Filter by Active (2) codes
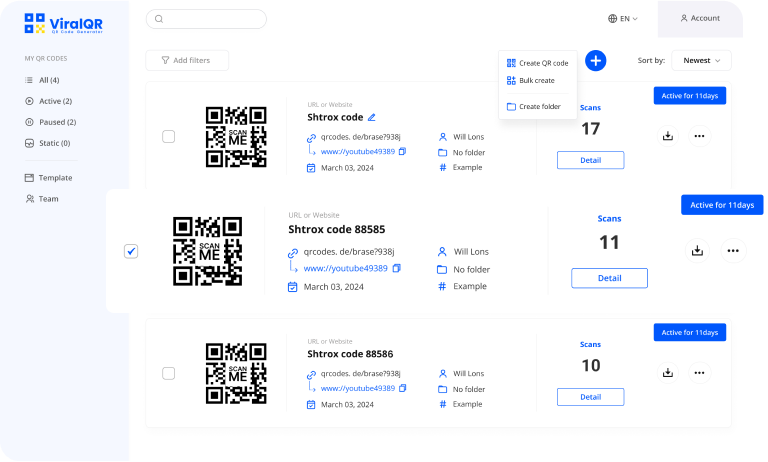768x462 pixels. (x=48, y=101)
